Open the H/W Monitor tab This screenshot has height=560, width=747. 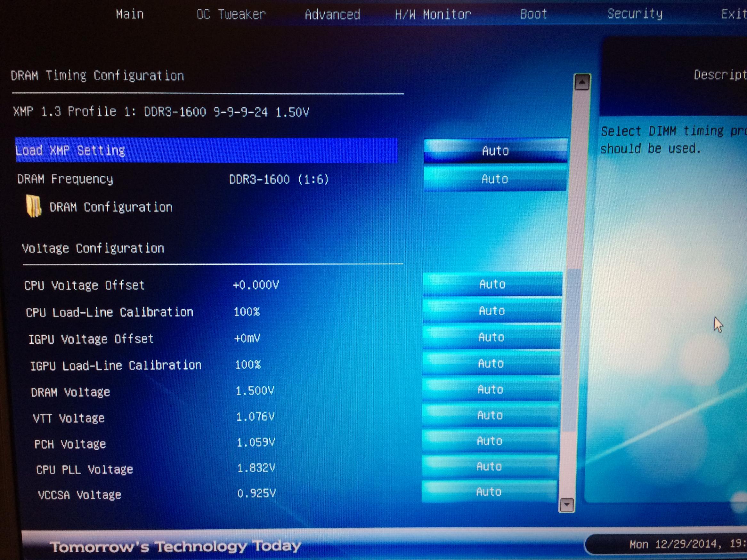(x=433, y=14)
